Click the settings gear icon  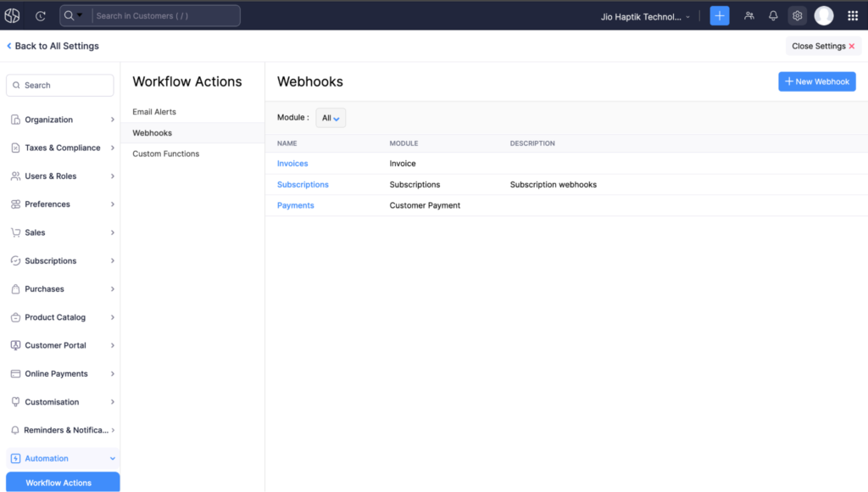point(797,15)
